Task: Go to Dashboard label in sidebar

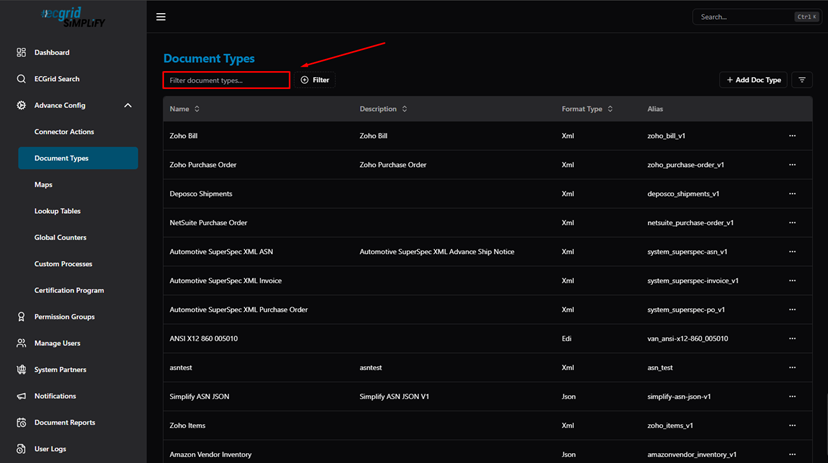Action: coord(52,52)
